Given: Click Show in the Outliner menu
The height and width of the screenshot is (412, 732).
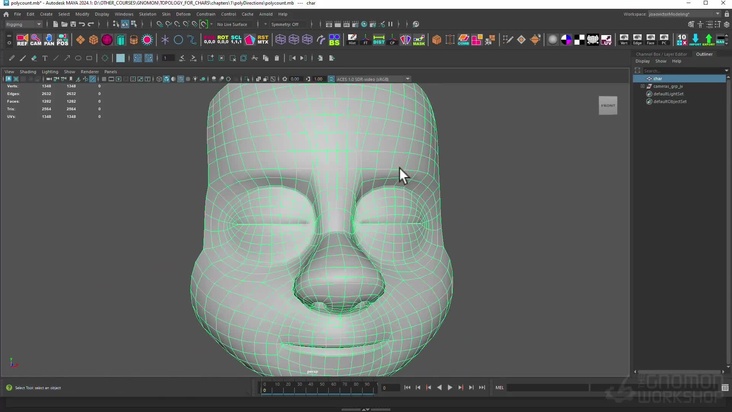Looking at the screenshot, I should point(661,61).
